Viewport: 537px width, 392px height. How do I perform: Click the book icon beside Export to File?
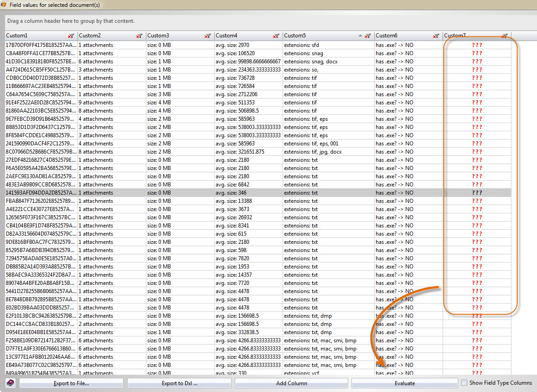coord(10,383)
